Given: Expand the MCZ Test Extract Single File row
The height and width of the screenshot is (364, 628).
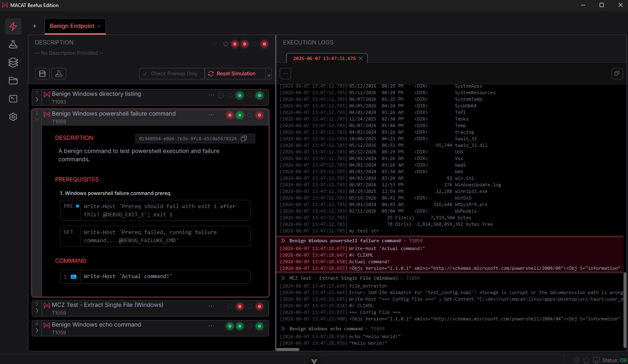Looking at the screenshot, I should tap(37, 311).
